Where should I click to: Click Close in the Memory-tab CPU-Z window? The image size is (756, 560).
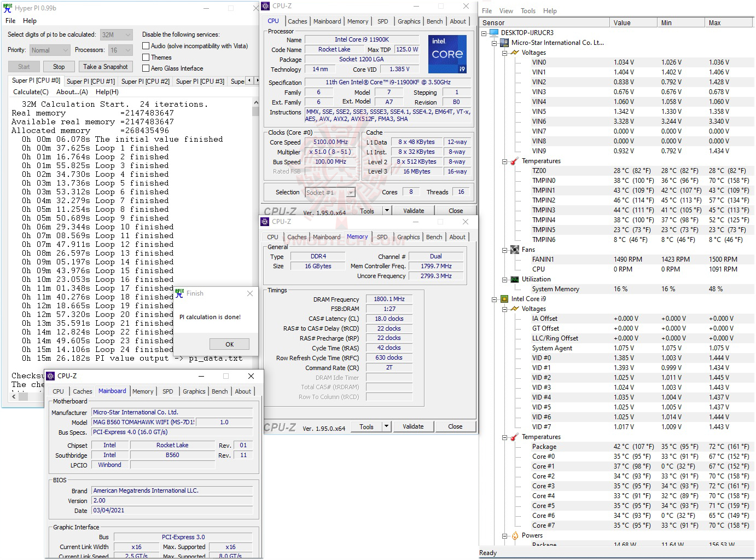tap(455, 426)
